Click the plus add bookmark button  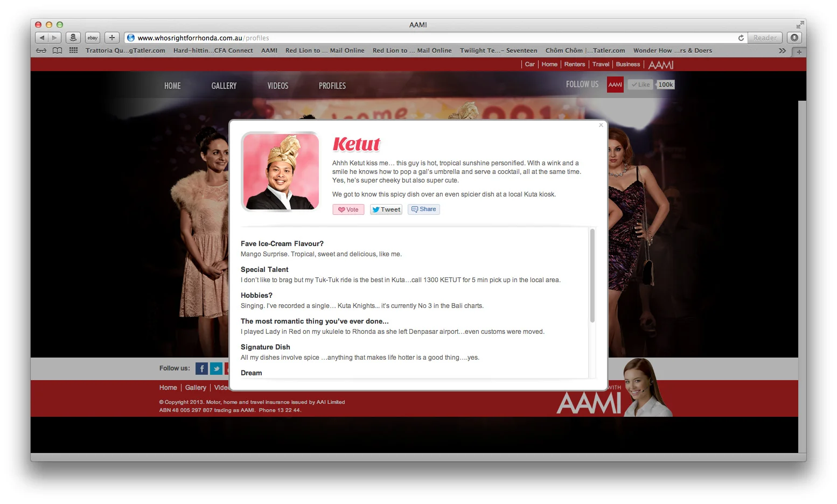[x=112, y=38]
